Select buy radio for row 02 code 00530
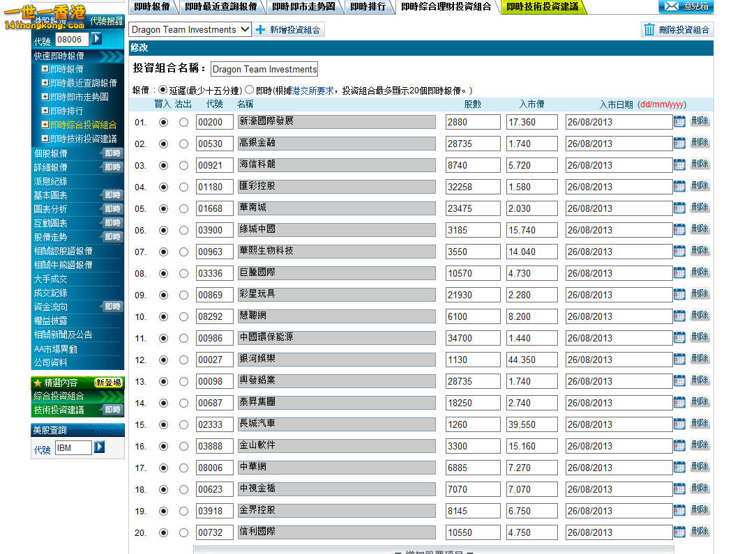 pos(163,144)
